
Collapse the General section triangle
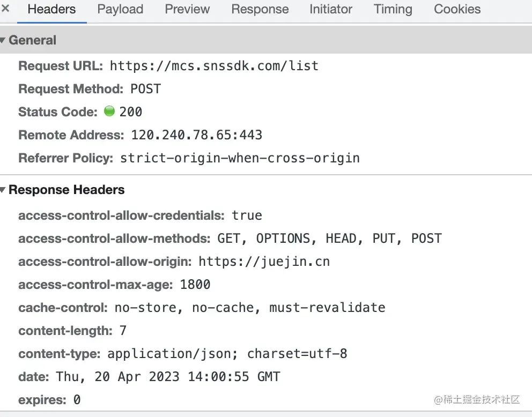[3, 40]
